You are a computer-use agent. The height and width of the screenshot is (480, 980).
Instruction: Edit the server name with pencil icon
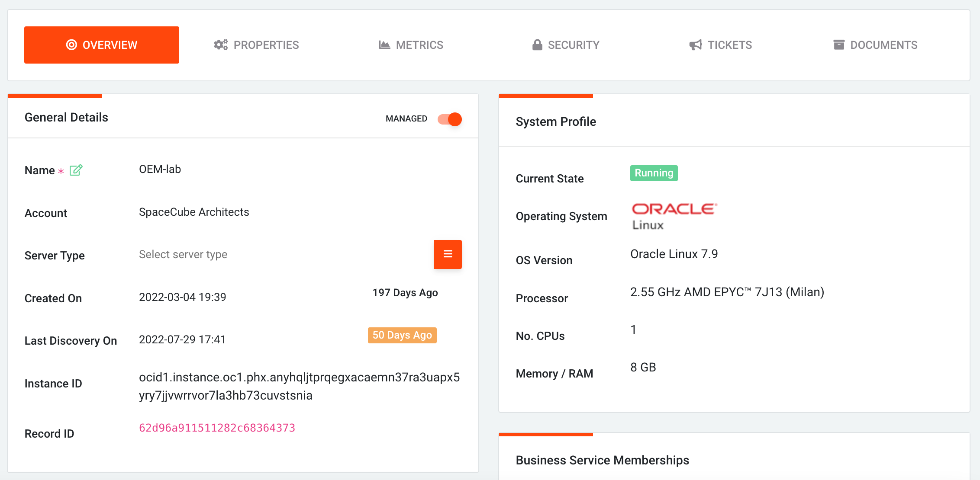76,170
